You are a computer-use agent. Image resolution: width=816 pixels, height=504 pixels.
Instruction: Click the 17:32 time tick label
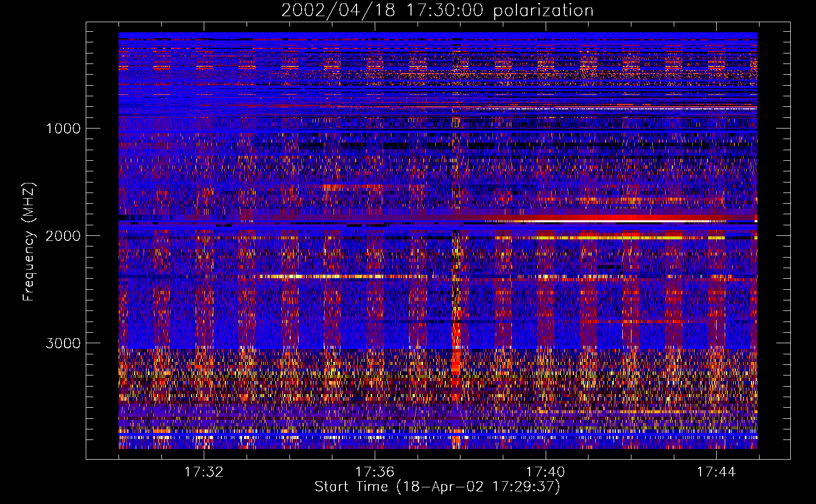(204, 472)
